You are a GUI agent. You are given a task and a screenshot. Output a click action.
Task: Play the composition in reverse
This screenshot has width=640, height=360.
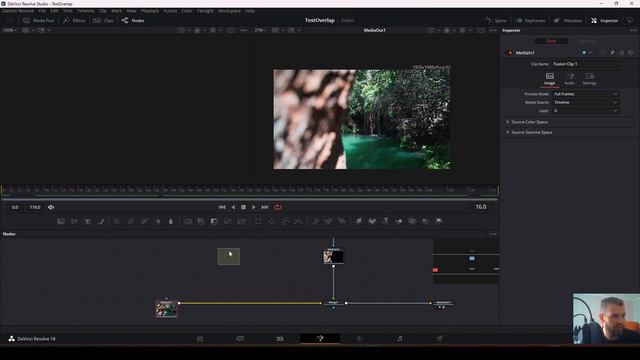233,207
